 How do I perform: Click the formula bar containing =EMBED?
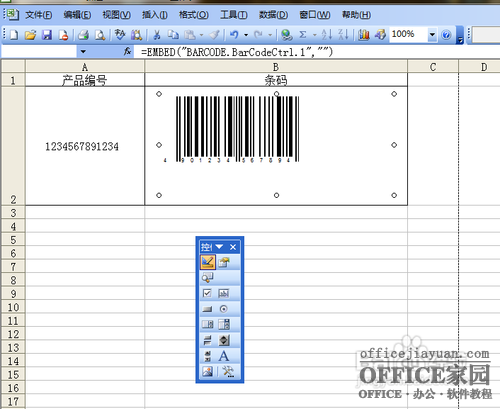click(317, 52)
